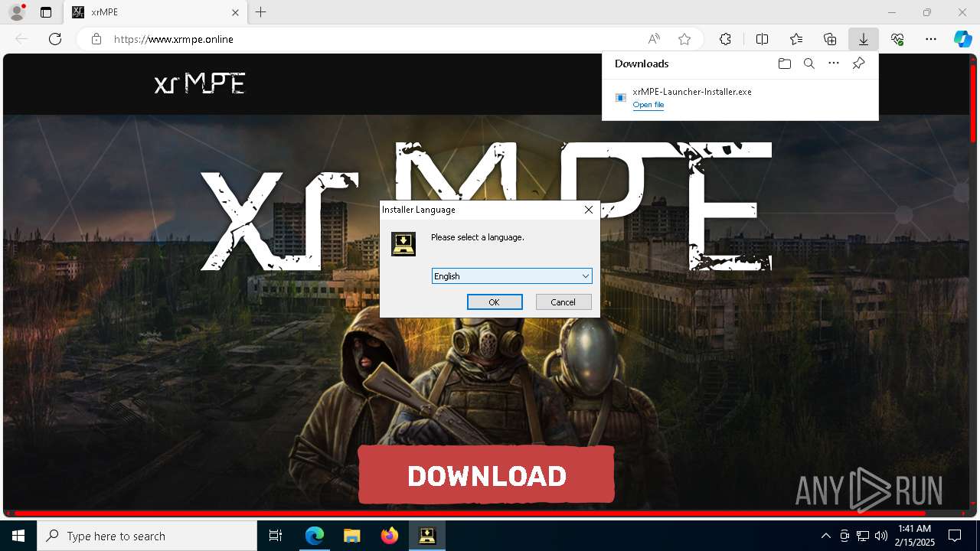This screenshot has height=551, width=980.
Task: Launch Firefox from taskbar
Action: (x=390, y=536)
